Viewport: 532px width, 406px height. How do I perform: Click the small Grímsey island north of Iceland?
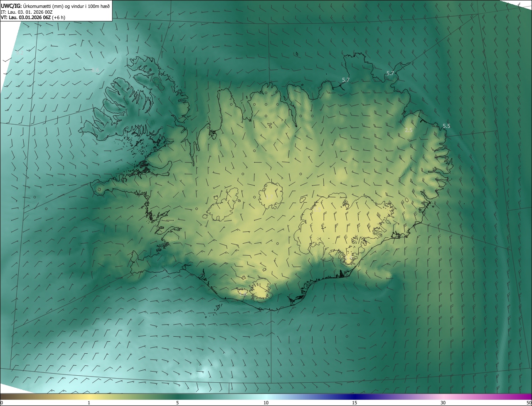coord(296,54)
